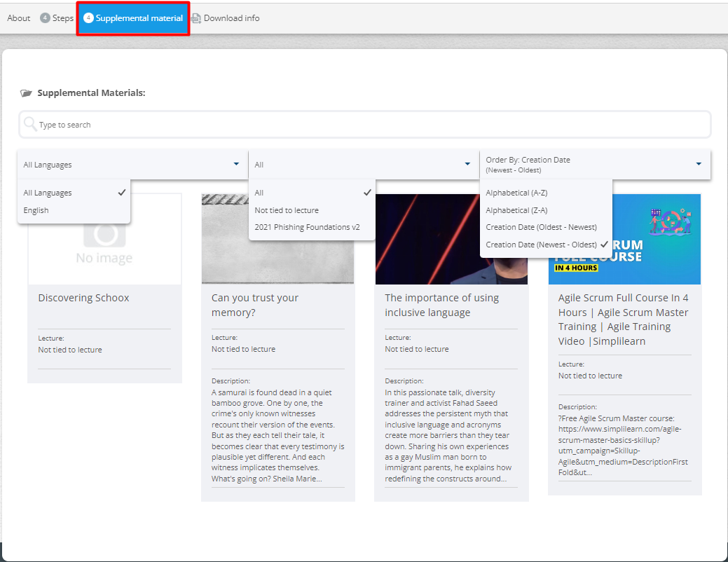Click the Steps count badge icon
Image resolution: width=728 pixels, height=562 pixels.
coord(45,18)
